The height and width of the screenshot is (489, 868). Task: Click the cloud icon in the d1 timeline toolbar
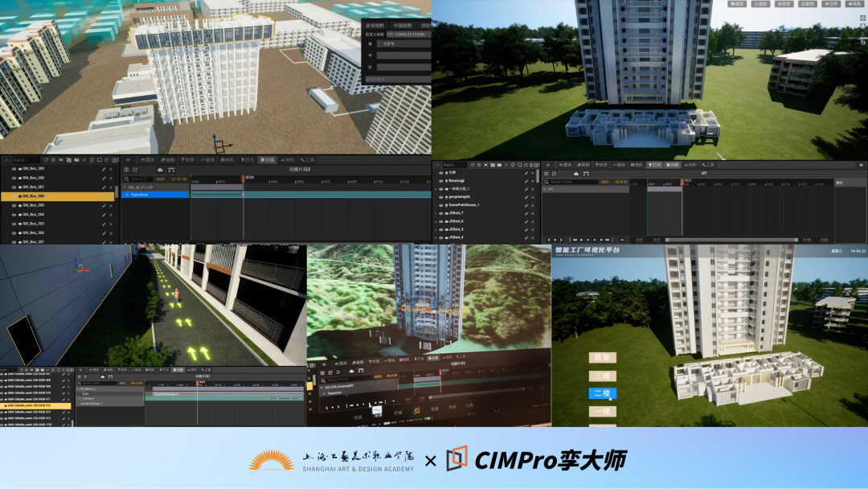[575, 174]
